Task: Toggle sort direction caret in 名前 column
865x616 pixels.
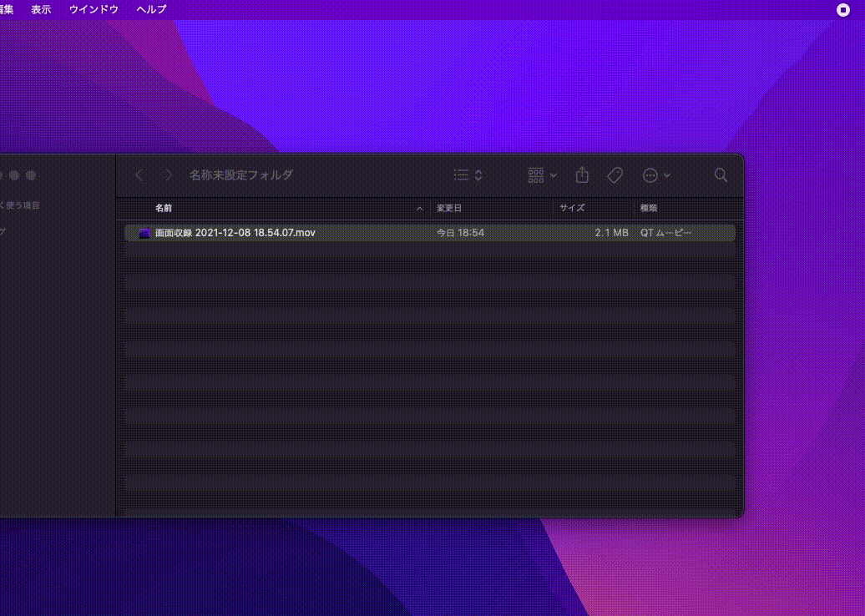Action: 419,209
